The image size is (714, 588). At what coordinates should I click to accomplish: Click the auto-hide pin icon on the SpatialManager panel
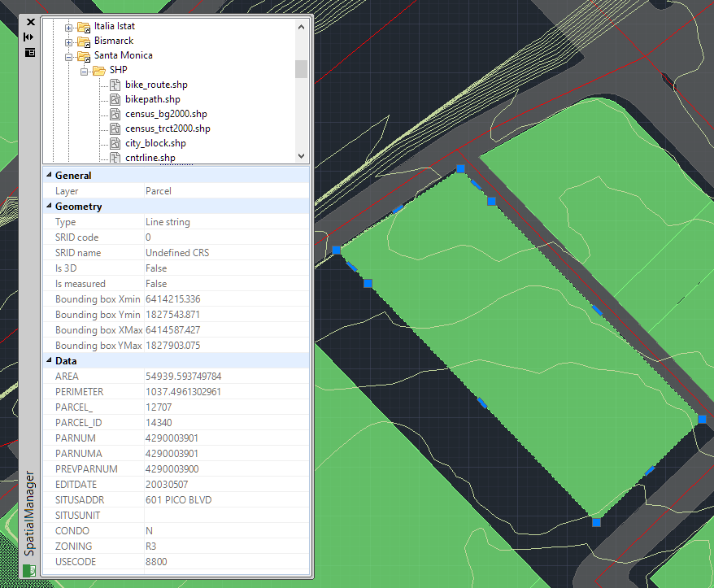point(30,35)
